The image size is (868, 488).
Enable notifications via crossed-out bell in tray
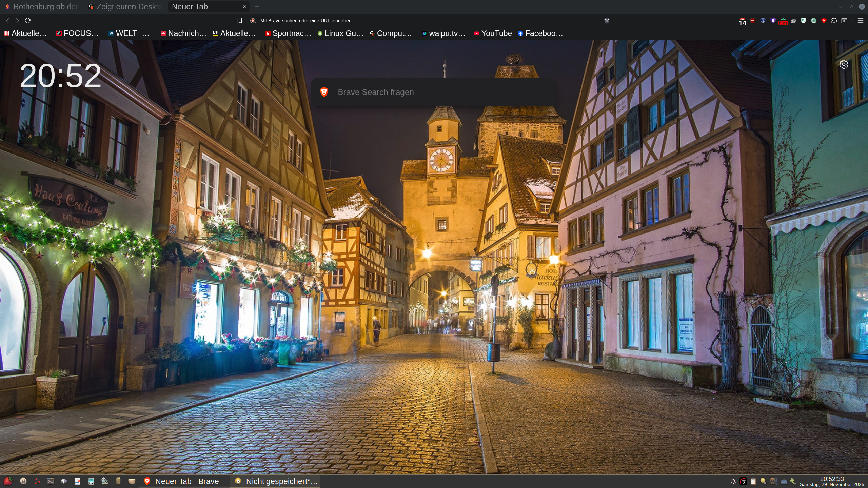[733, 481]
